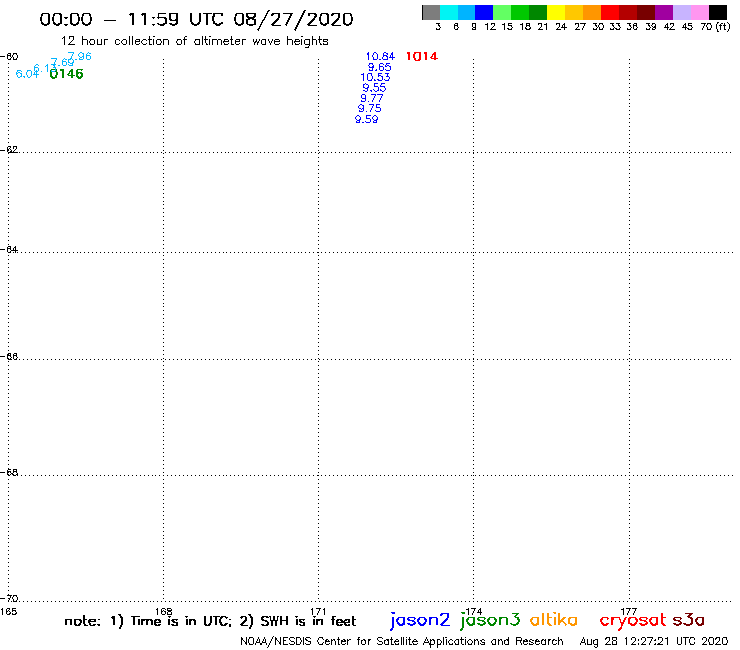Pick the bright red swatch in the color scale
740x650 pixels.
610,12
